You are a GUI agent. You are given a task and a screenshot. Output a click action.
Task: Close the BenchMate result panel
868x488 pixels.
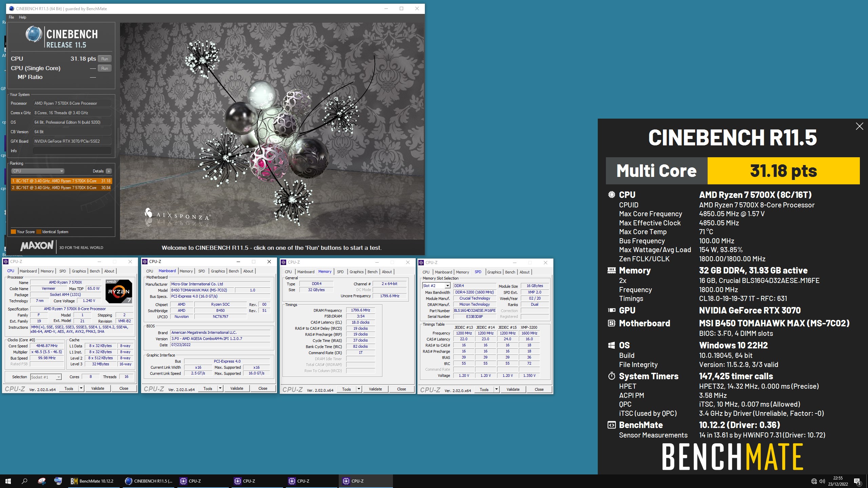(859, 126)
